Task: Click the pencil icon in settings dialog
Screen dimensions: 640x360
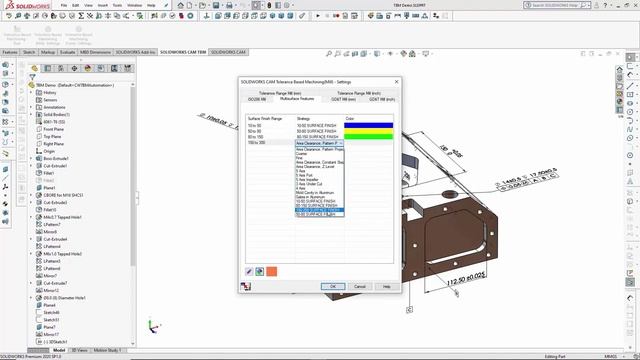Action: [249, 271]
